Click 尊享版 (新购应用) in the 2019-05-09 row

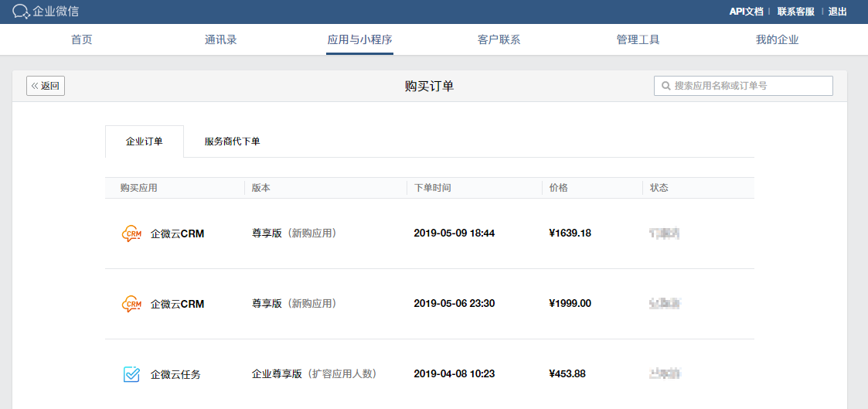[294, 233]
